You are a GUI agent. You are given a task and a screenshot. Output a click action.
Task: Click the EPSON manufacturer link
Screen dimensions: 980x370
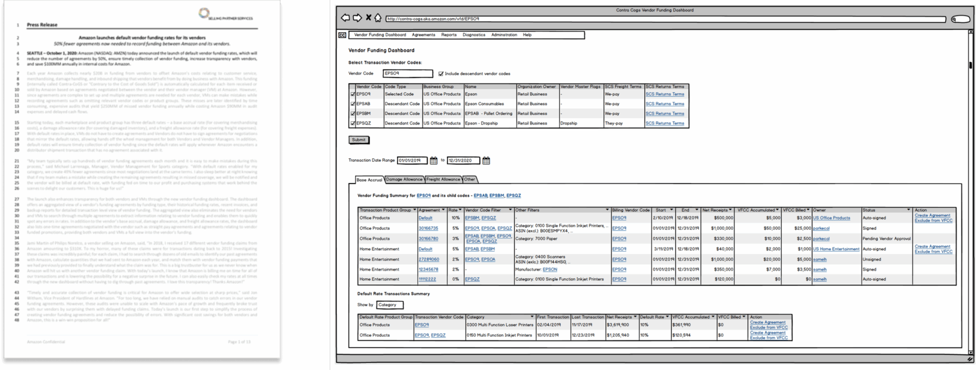coord(550,270)
